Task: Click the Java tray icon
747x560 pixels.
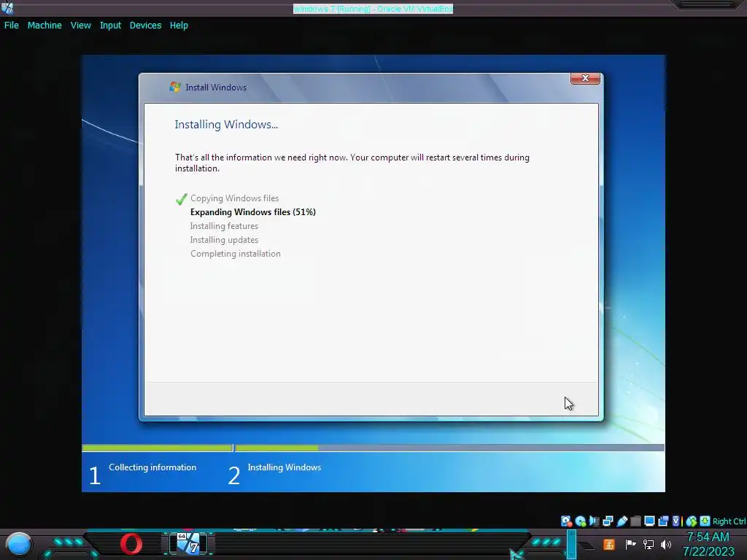Action: [x=609, y=544]
